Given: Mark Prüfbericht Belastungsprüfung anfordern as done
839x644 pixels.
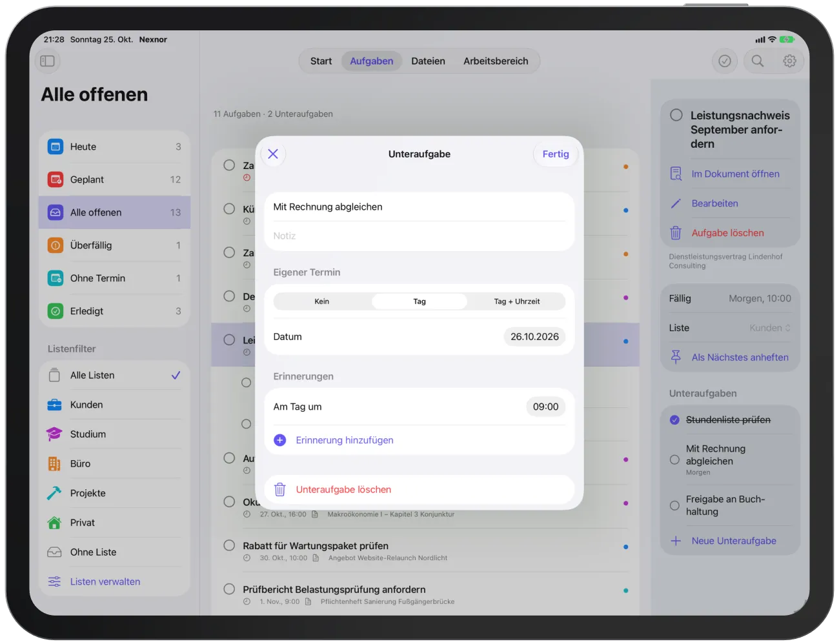Looking at the screenshot, I should click(x=229, y=589).
